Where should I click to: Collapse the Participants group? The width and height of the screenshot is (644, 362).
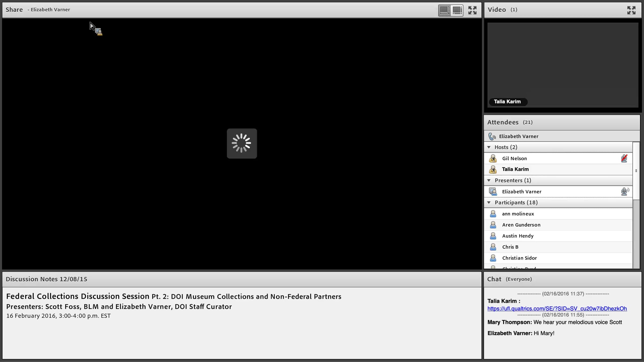pos(489,203)
